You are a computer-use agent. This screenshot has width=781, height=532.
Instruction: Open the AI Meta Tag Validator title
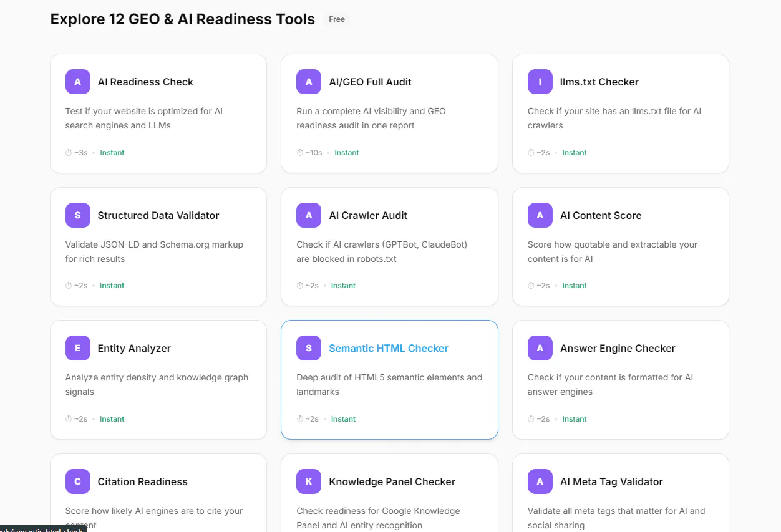611,481
